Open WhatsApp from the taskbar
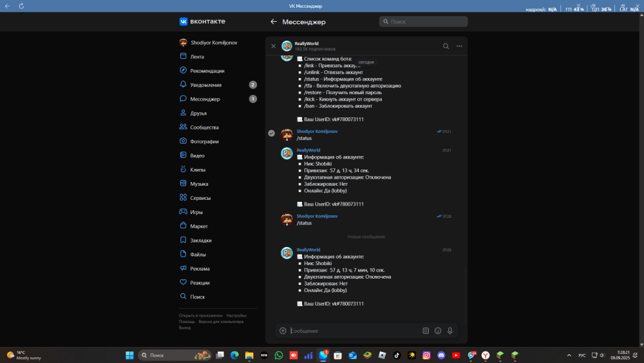This screenshot has height=363, width=644. (279, 355)
